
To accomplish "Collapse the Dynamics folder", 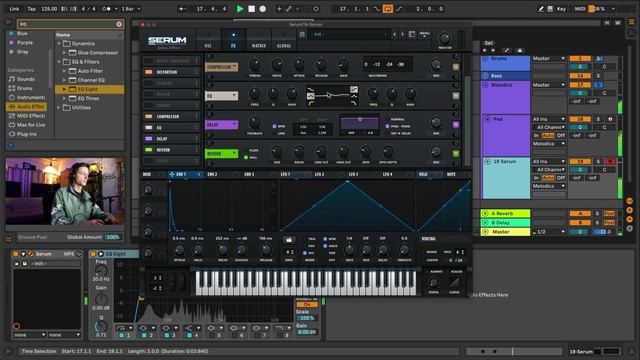I will point(59,43).
